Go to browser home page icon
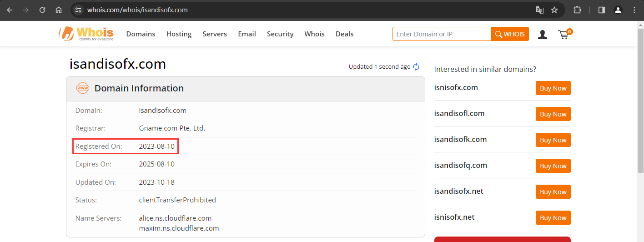 [59, 10]
